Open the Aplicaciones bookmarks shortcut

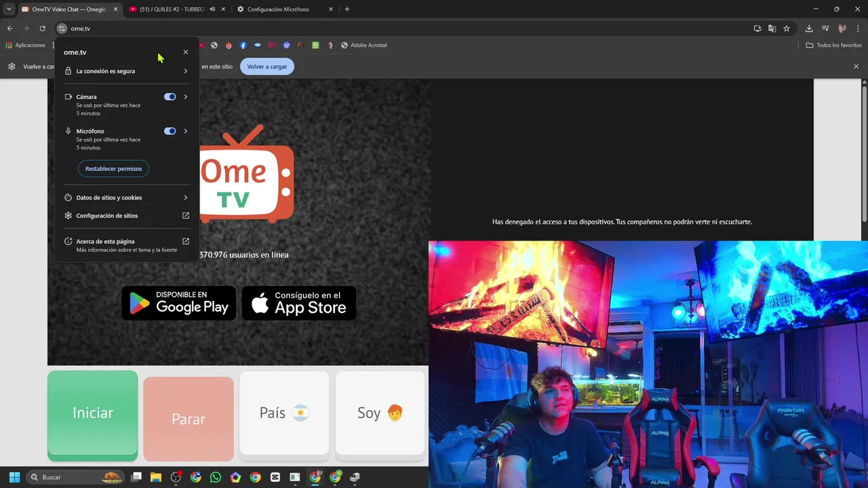click(x=25, y=45)
